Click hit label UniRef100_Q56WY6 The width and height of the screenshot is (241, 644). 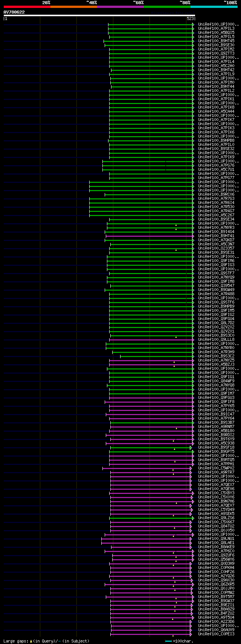tap(216, 559)
